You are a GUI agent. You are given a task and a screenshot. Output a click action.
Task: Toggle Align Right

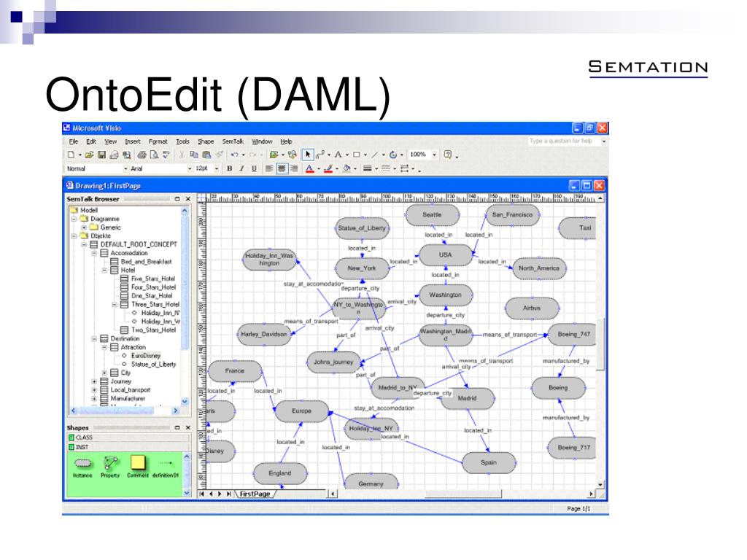[294, 168]
